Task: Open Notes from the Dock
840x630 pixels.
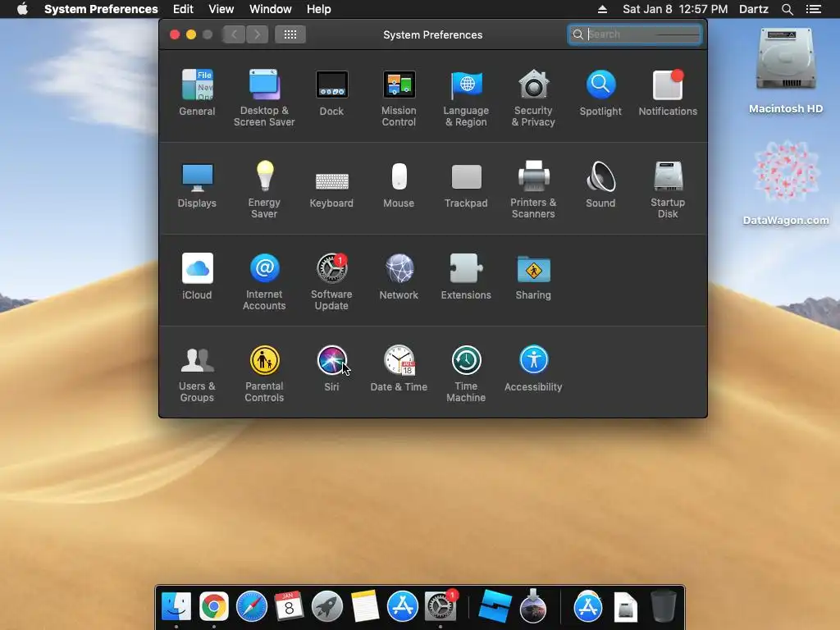Action: 365,606
